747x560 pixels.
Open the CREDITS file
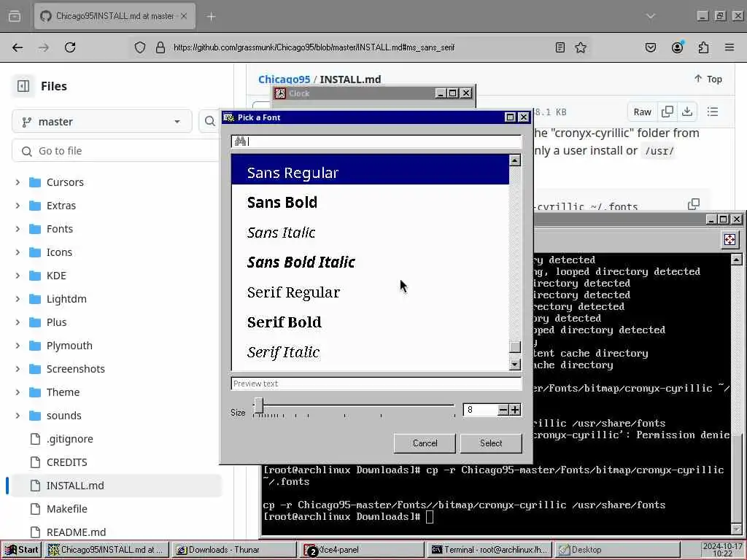point(66,462)
